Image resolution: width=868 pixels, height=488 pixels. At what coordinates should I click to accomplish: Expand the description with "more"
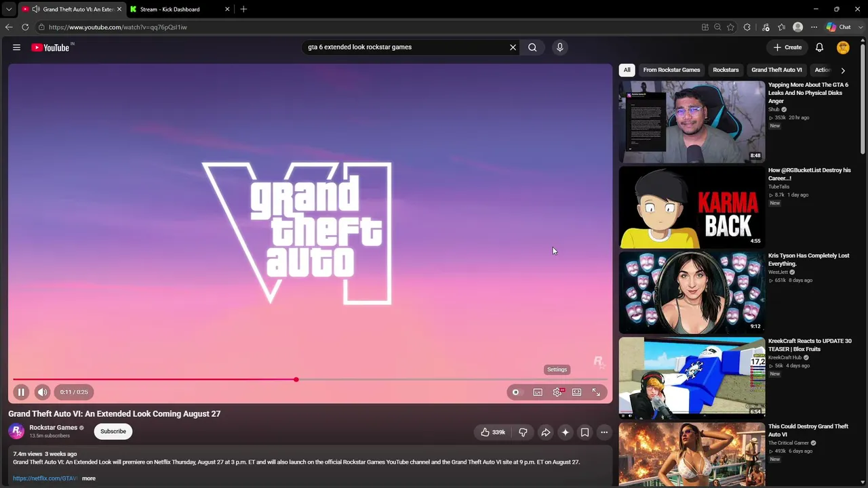tap(89, 479)
